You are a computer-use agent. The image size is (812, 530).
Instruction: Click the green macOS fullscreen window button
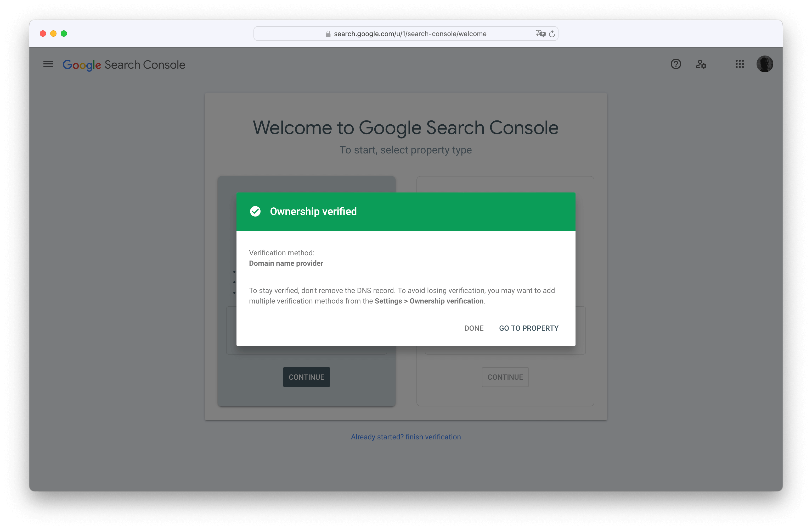coord(64,34)
